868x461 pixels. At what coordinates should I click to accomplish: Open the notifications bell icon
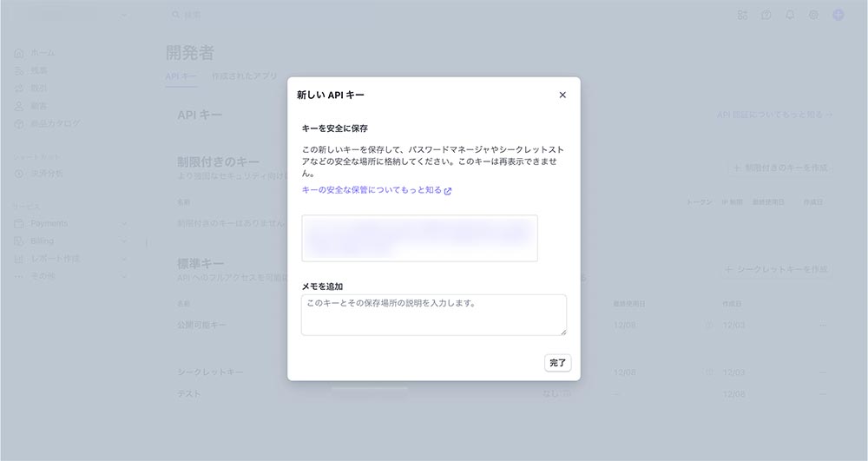click(x=790, y=15)
